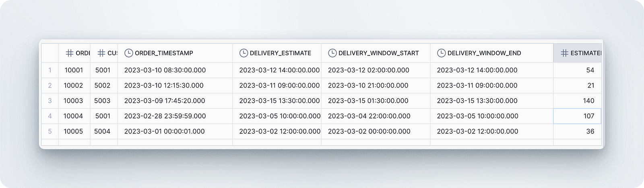
Task: Click window start 2023-03-10 21:00:00.000 cell
Action: [376, 85]
